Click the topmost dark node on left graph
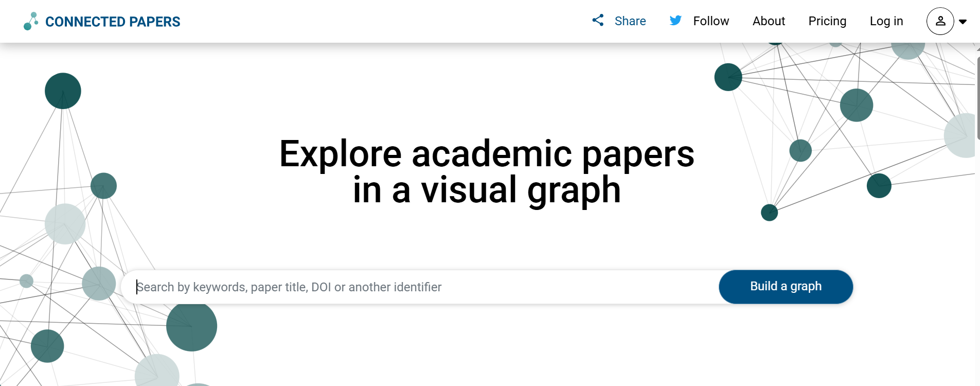Image resolution: width=980 pixels, height=386 pixels. click(x=63, y=91)
